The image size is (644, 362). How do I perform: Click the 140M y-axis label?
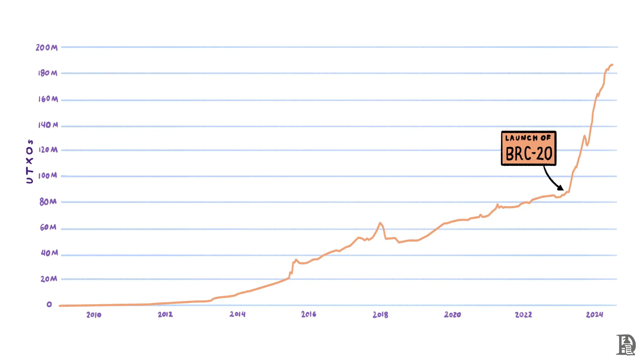click(48, 125)
